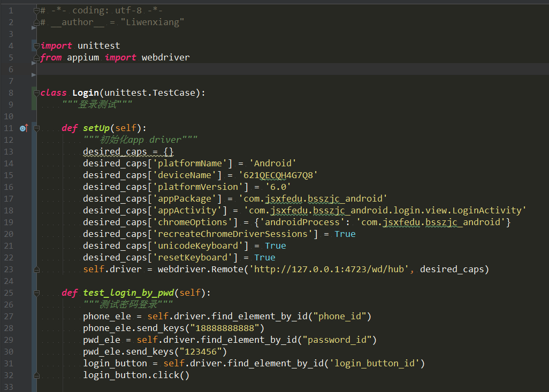
Task: Click the '6.0' version string
Action: click(278, 187)
